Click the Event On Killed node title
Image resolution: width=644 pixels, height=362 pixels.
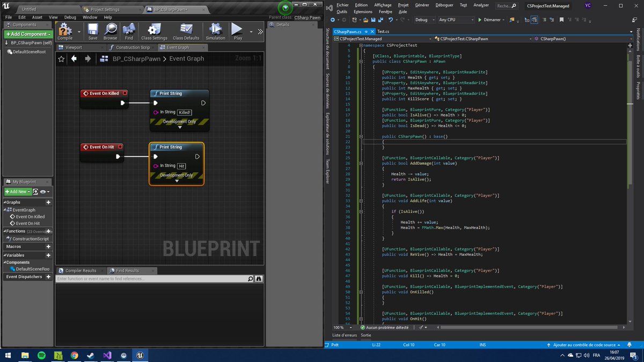pos(104,93)
